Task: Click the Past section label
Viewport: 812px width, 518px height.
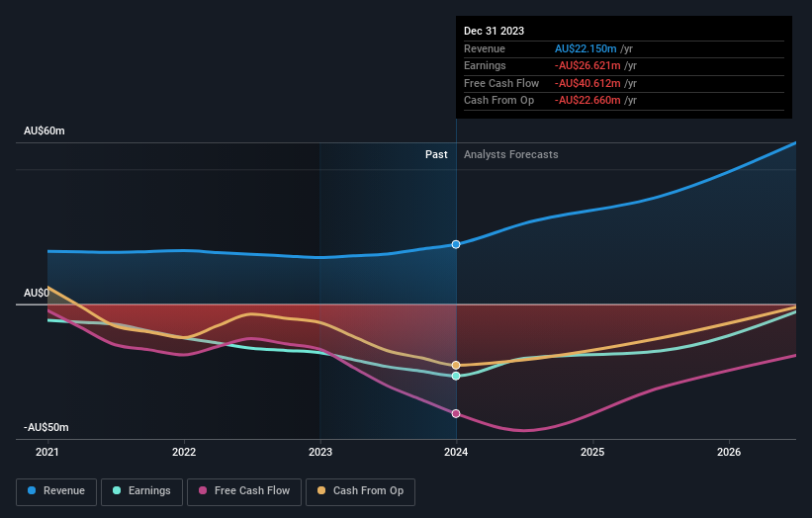Action: [436, 155]
